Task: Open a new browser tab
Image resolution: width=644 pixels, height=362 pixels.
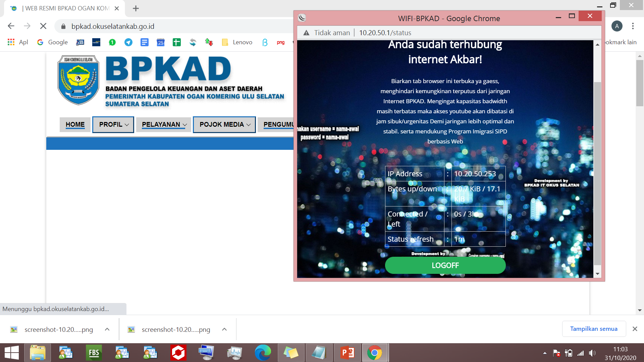Action: [136, 8]
